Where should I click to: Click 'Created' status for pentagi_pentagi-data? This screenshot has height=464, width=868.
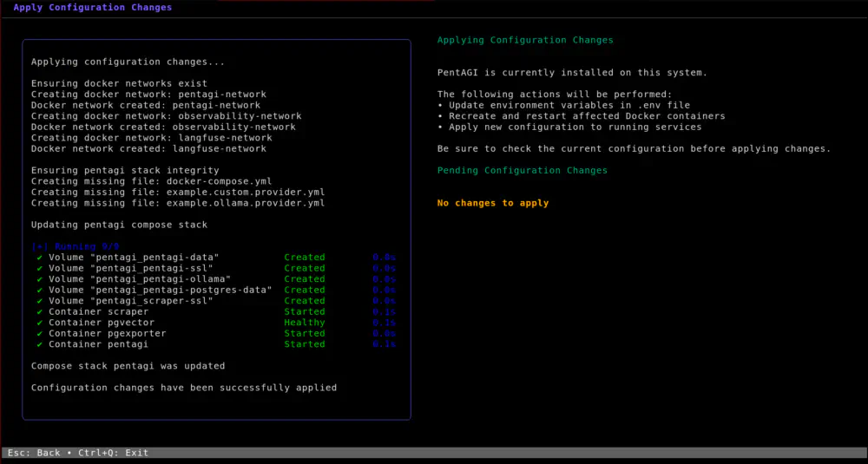point(305,258)
